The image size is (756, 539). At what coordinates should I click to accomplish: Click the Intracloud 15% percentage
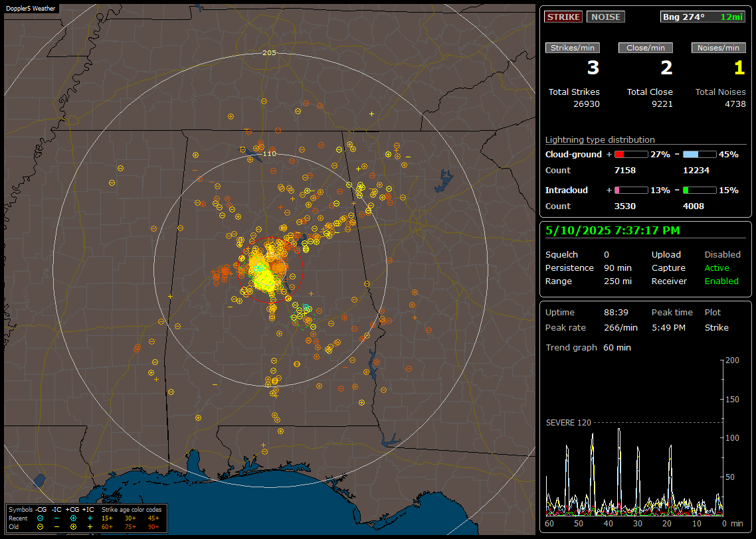[x=729, y=191]
